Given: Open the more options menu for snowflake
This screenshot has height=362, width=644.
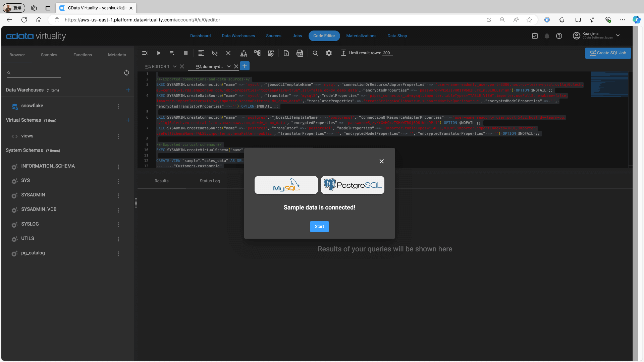Looking at the screenshot, I should click(118, 106).
